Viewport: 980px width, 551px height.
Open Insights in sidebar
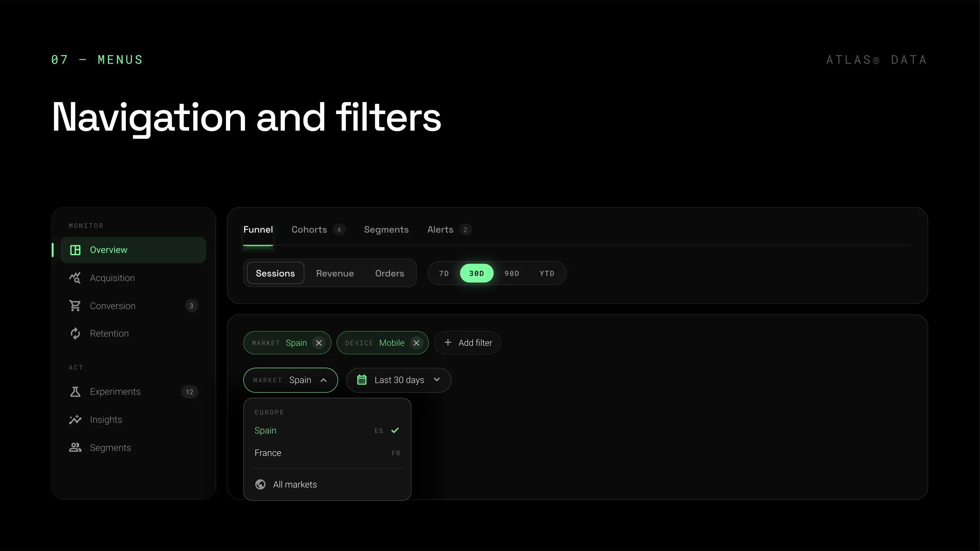[133, 419]
